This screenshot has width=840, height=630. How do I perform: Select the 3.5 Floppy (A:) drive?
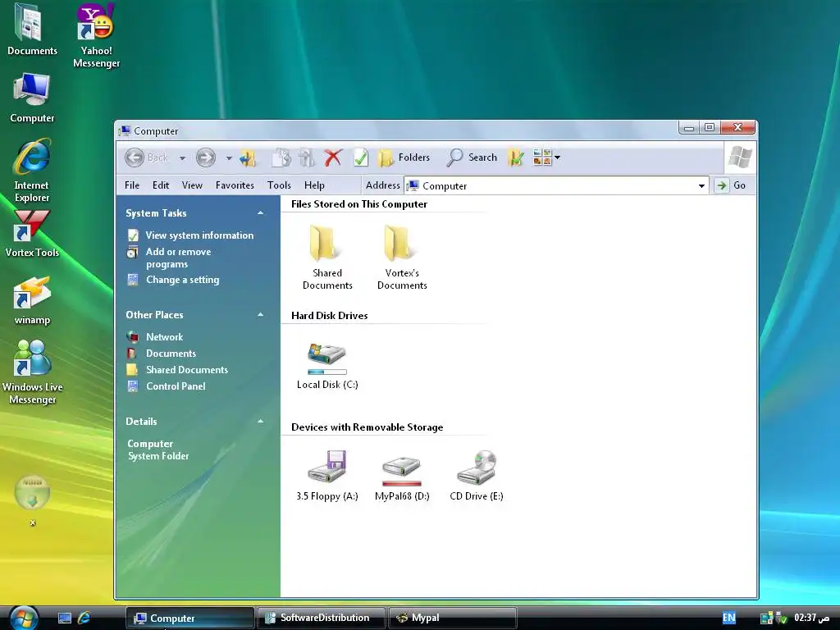pos(327,476)
